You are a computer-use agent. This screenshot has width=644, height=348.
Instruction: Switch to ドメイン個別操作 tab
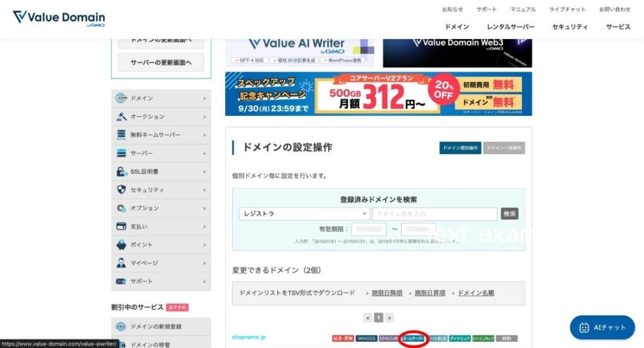pyautogui.click(x=460, y=148)
